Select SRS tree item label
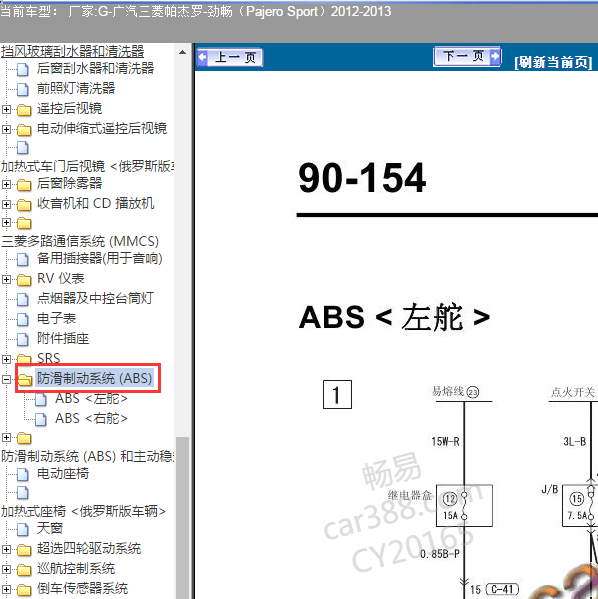Image resolution: width=598 pixels, height=599 pixels. [x=49, y=358]
